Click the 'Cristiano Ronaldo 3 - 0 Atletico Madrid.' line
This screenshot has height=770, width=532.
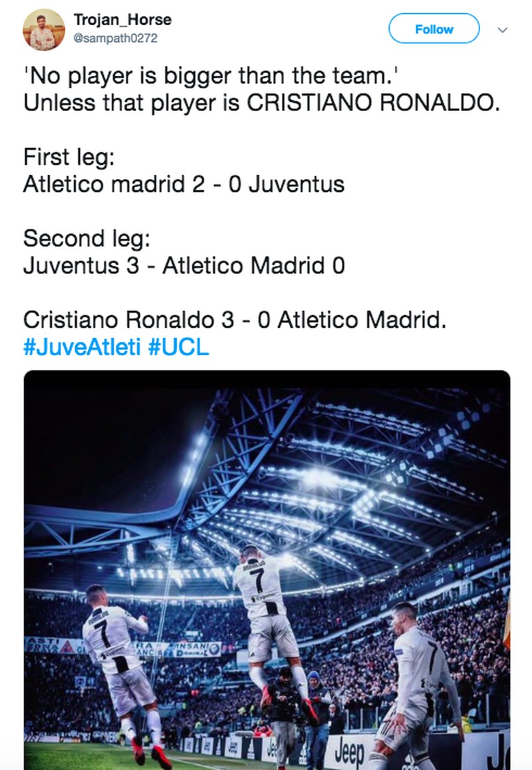[234, 320]
